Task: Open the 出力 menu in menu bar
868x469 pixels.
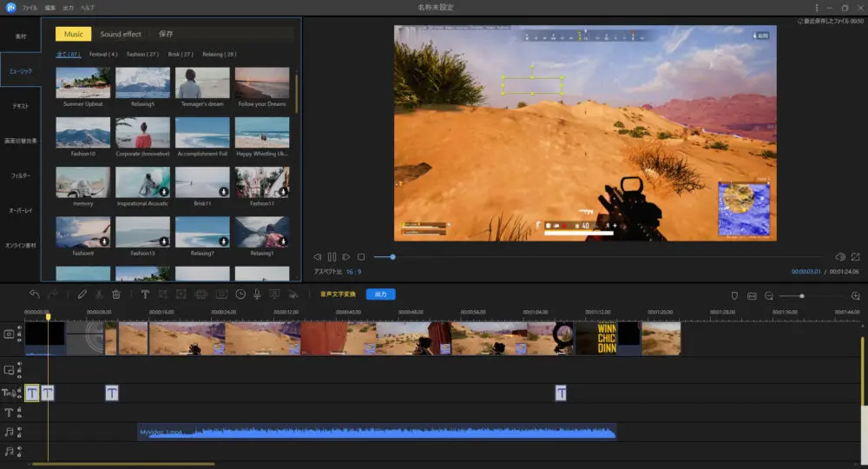Action: [x=68, y=8]
